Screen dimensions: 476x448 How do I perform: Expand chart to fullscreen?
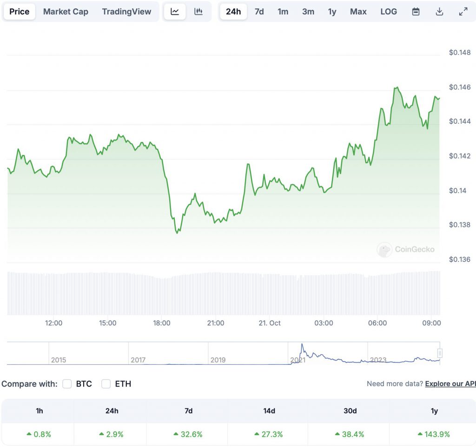pyautogui.click(x=463, y=12)
